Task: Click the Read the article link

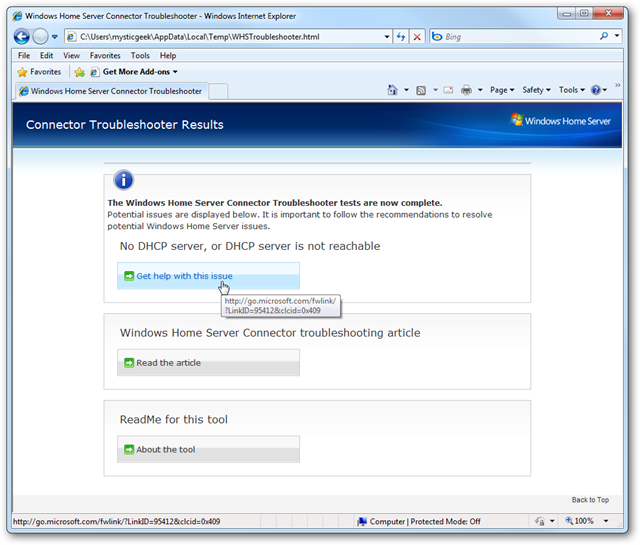Action: coord(168,363)
